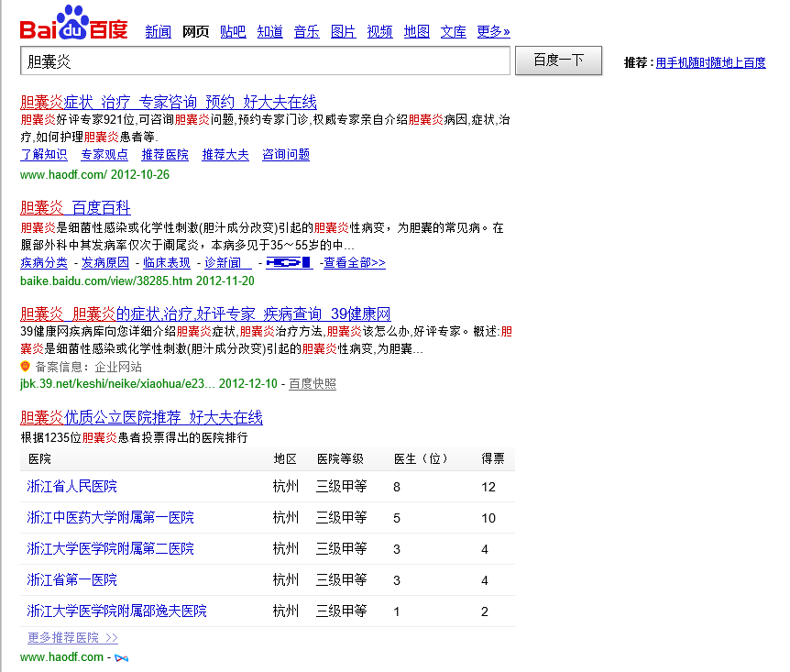Open the 地图 tab
Screen dimensions: 790x672
coord(416,32)
